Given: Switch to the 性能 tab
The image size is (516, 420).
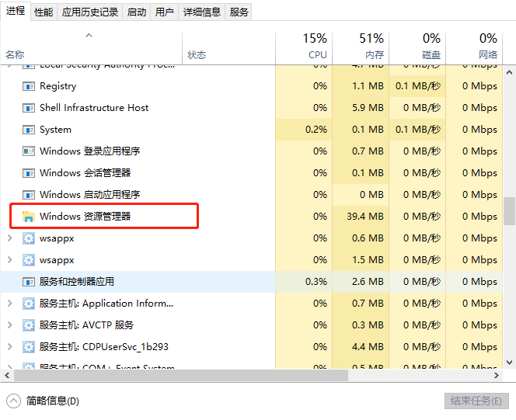Looking at the screenshot, I should (x=44, y=12).
